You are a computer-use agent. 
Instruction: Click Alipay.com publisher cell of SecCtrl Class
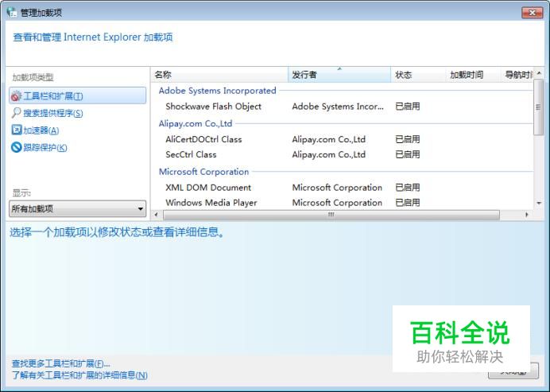[x=329, y=154]
